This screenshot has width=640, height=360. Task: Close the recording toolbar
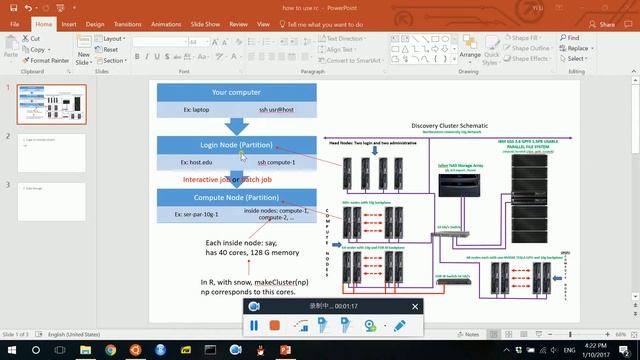pos(415,307)
